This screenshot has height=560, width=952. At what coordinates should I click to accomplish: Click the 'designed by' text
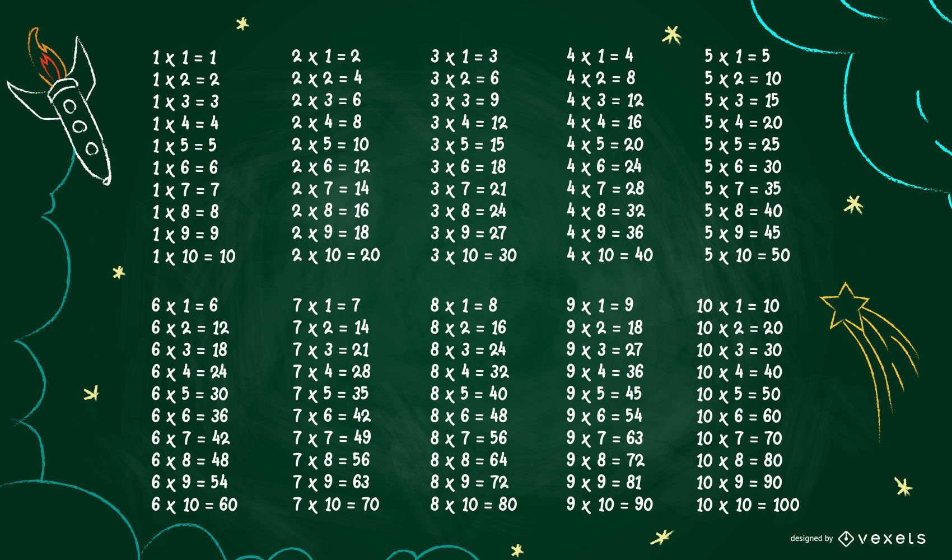click(x=811, y=539)
